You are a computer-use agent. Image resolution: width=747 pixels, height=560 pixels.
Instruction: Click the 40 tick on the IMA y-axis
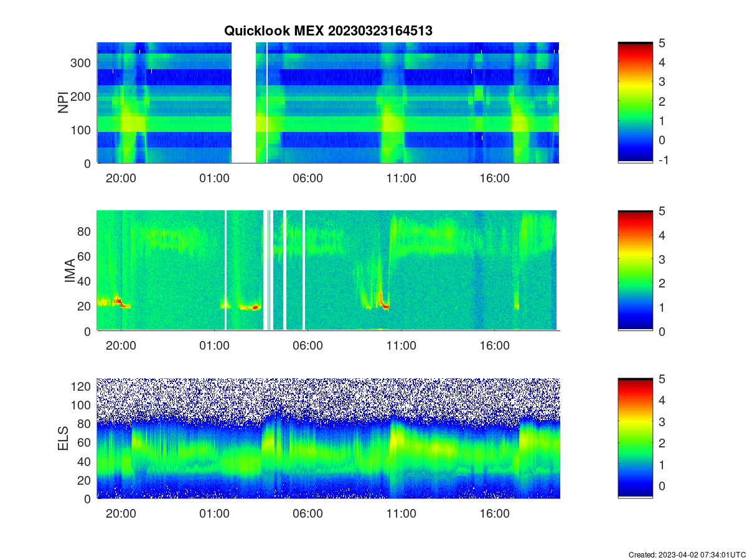[x=86, y=281]
